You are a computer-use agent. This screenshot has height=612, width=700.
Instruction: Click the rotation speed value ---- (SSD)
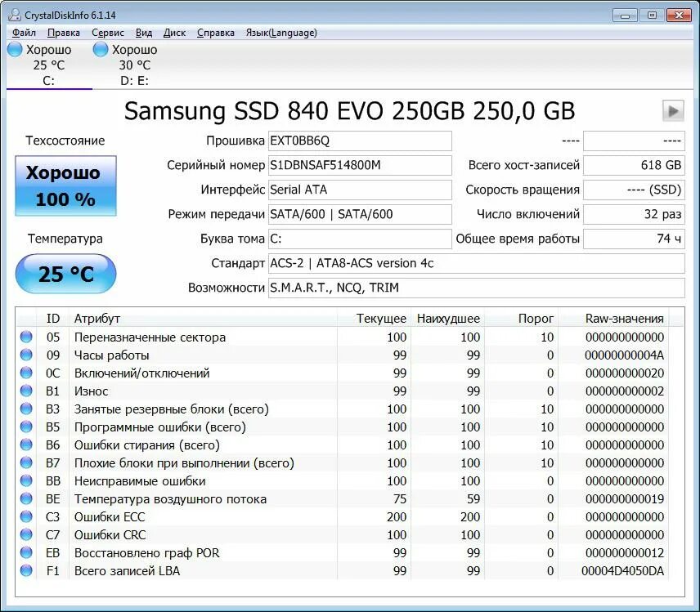[x=634, y=190]
